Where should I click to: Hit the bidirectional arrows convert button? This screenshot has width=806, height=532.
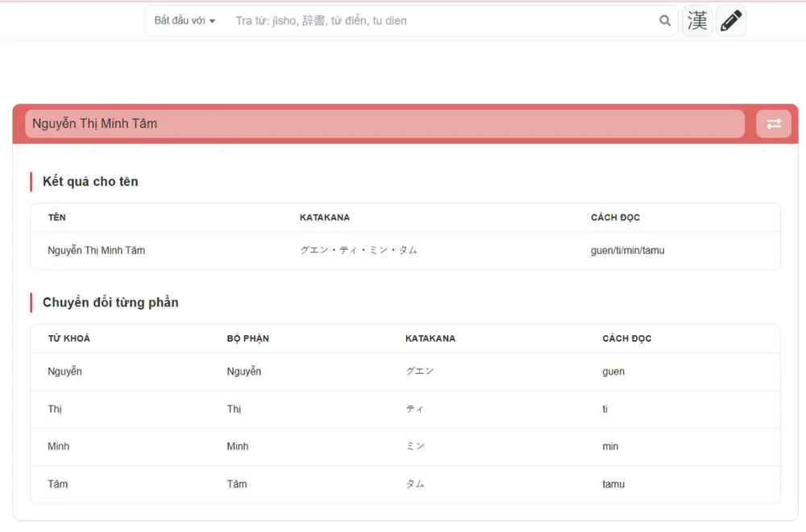(x=773, y=123)
